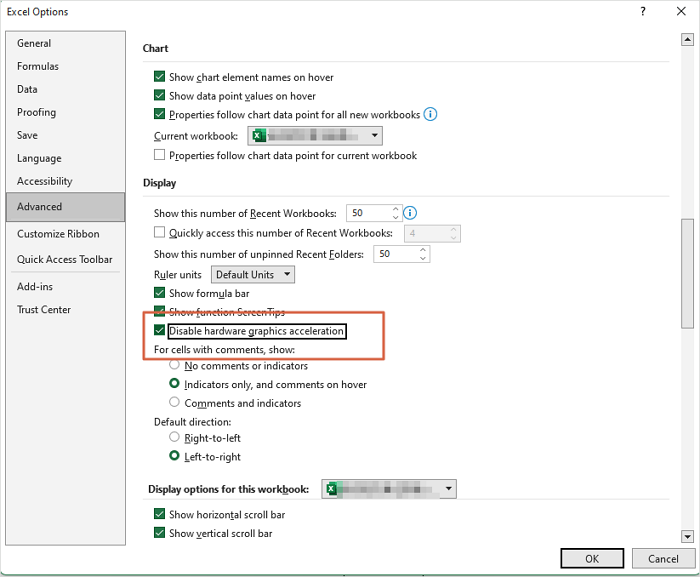The image size is (700, 577).
Task: Increase Recent Workbooks count with up arrow
Action: click(396, 209)
